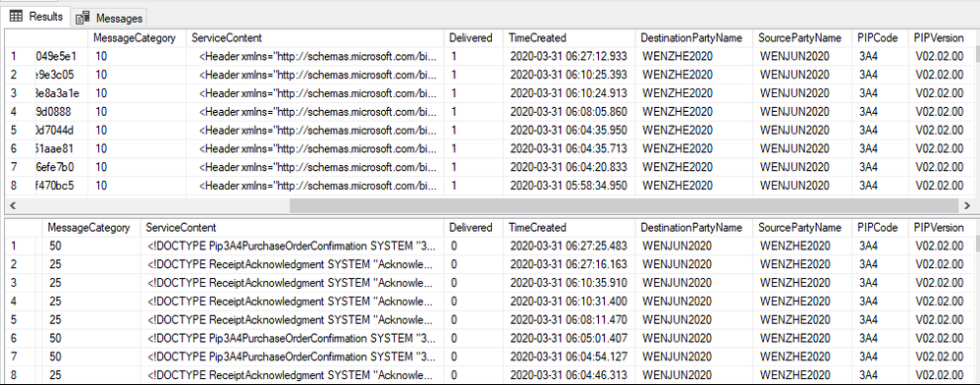
Task: Click cell with time 06:08:11.470
Action: click(x=570, y=320)
